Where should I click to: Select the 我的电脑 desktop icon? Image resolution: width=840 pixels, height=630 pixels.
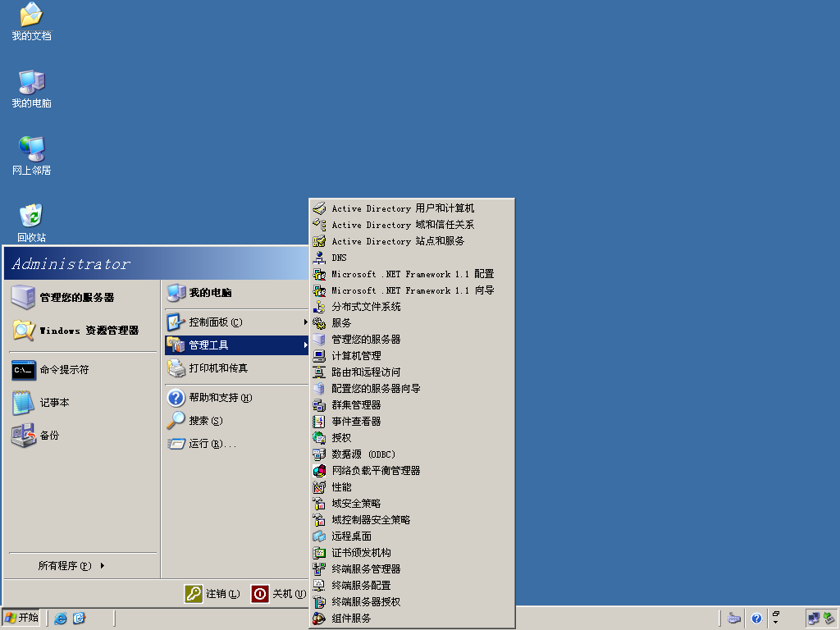[32, 89]
